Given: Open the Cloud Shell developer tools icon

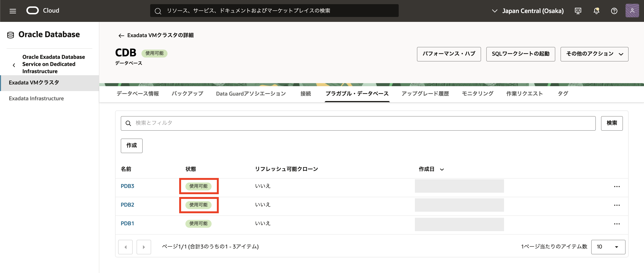Looking at the screenshot, I should (578, 11).
